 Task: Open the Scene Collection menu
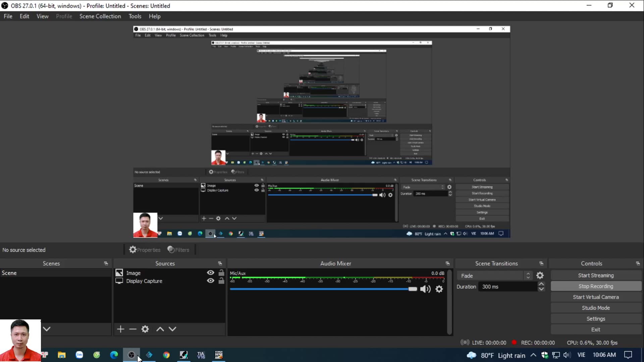coord(100,16)
